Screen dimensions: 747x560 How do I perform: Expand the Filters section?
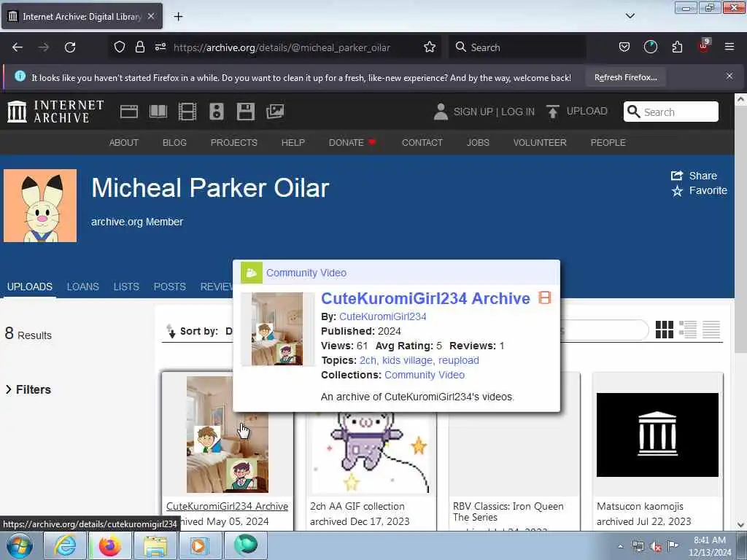(28, 389)
